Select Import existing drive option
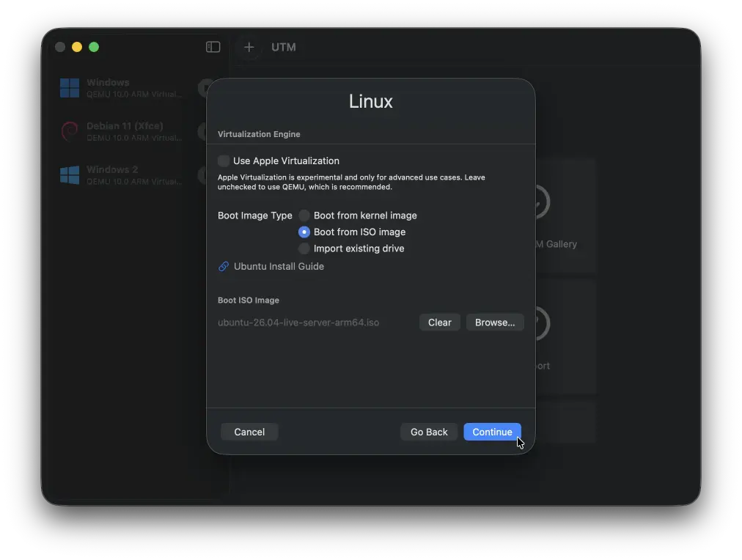Image resolution: width=742 pixels, height=560 pixels. tap(304, 248)
